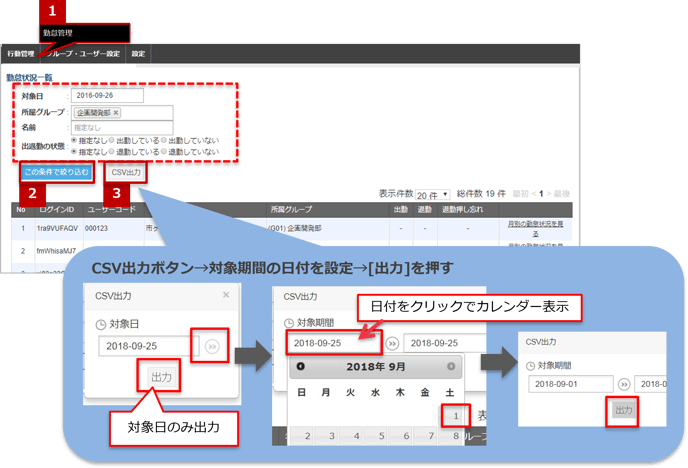Click the ログインID column header
The height and width of the screenshot is (468, 688).
[57, 210]
